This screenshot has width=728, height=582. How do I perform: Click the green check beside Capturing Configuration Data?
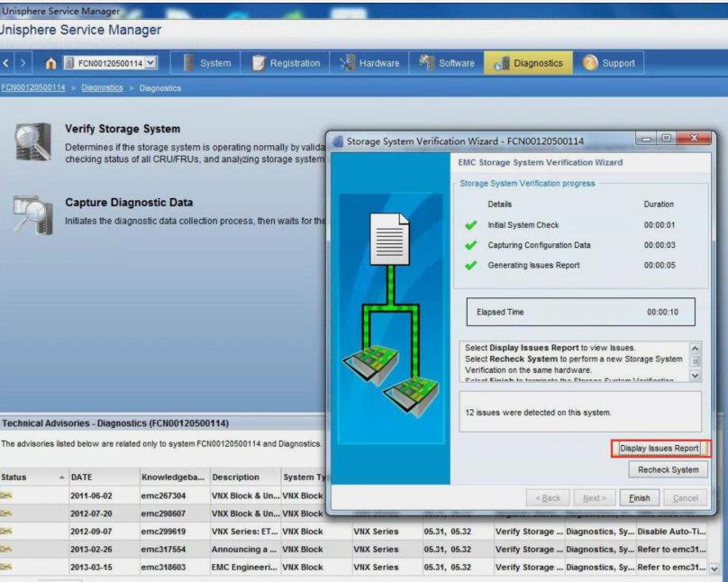click(x=471, y=245)
